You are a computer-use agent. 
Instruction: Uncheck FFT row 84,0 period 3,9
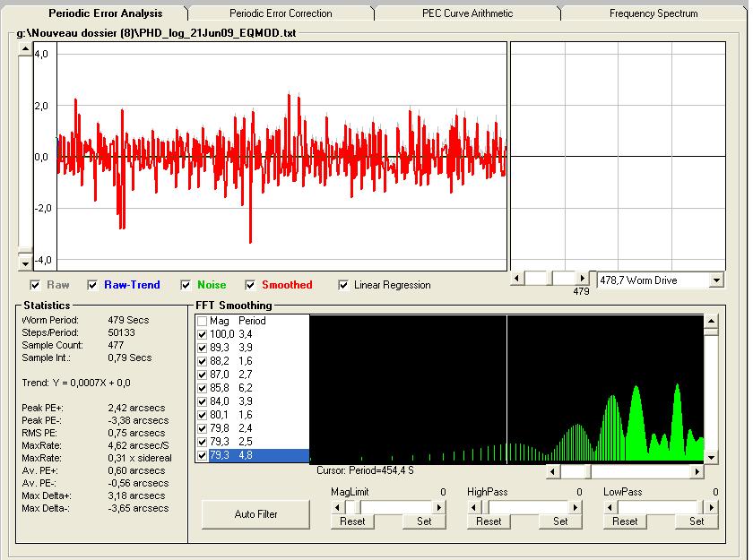203,401
